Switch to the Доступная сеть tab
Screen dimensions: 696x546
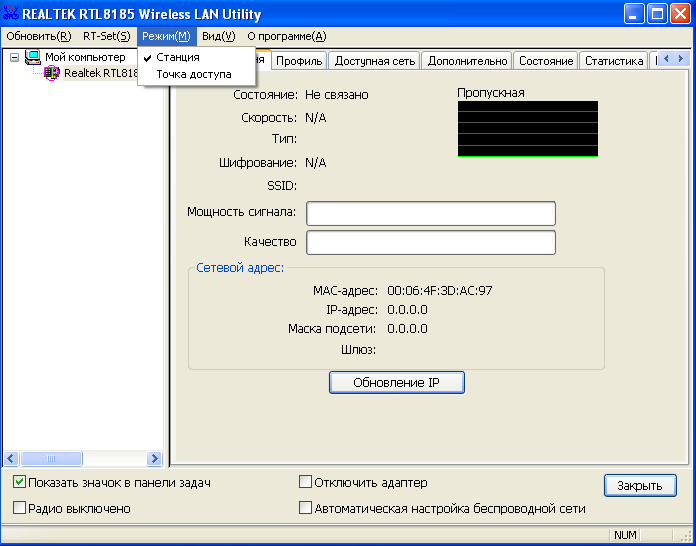tap(375, 61)
